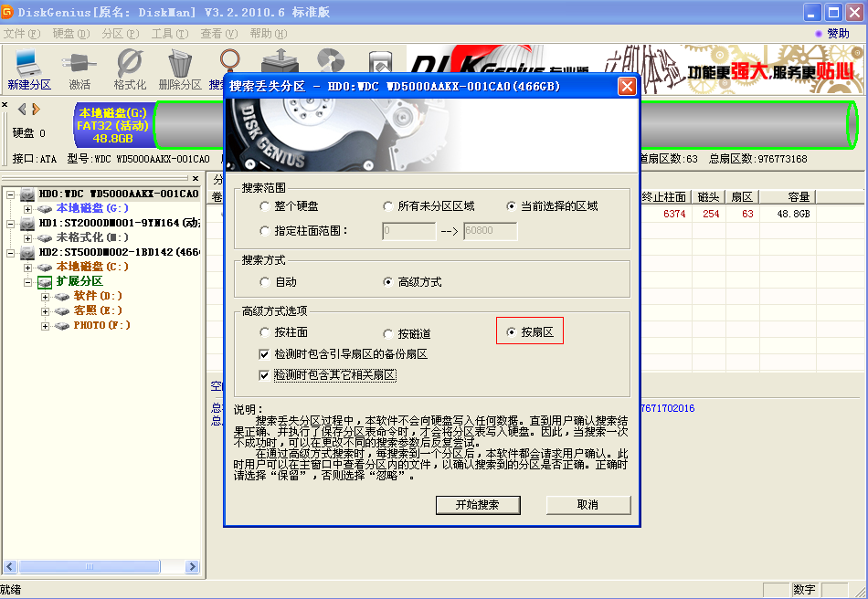Expand the 未格式化 partition tree node
The image size is (868, 599).
(27, 238)
